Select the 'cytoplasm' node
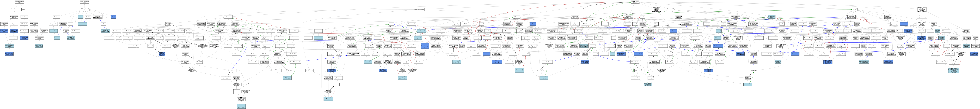This screenshot has height=109, width=980. point(103,24)
